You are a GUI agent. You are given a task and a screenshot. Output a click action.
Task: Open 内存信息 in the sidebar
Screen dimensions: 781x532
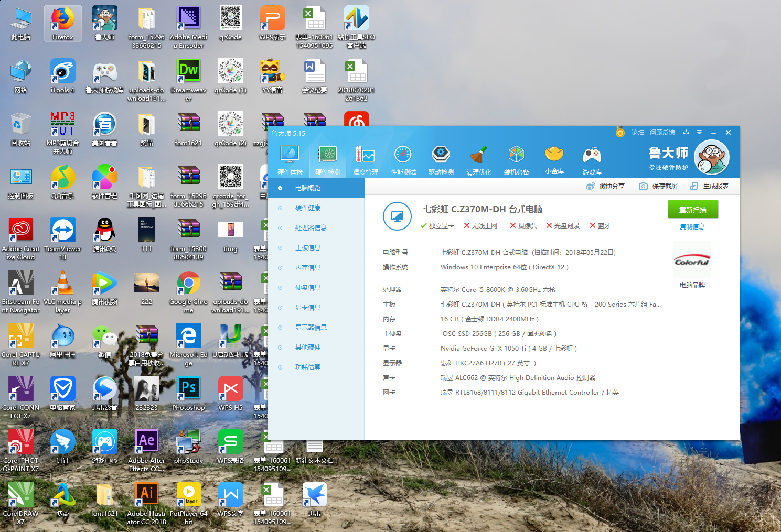316,268
